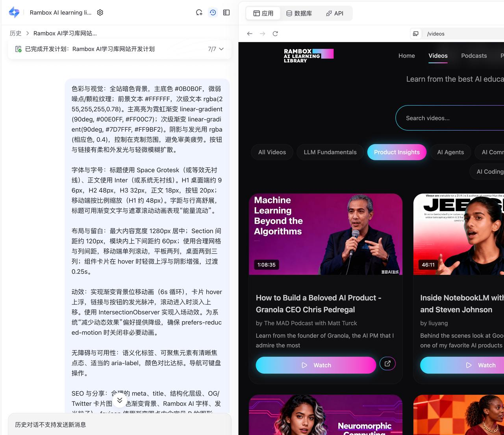Screen dimensions: 504x435
Task: Show All Videos category filter
Action: coord(272,152)
